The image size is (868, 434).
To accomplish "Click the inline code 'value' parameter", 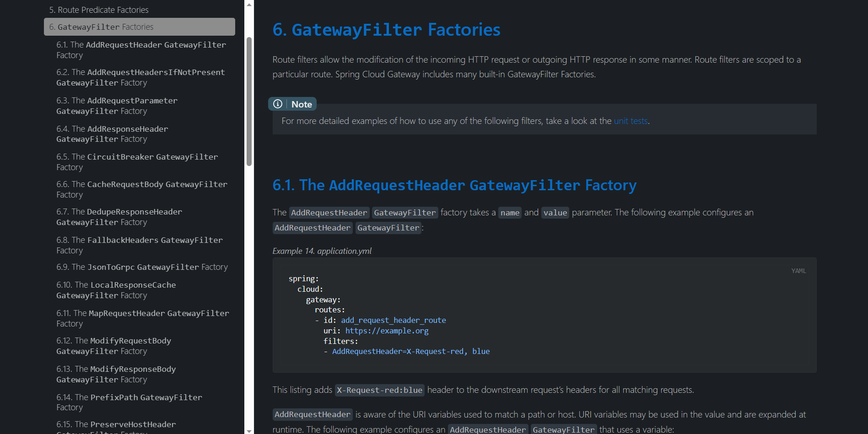I will click(555, 213).
